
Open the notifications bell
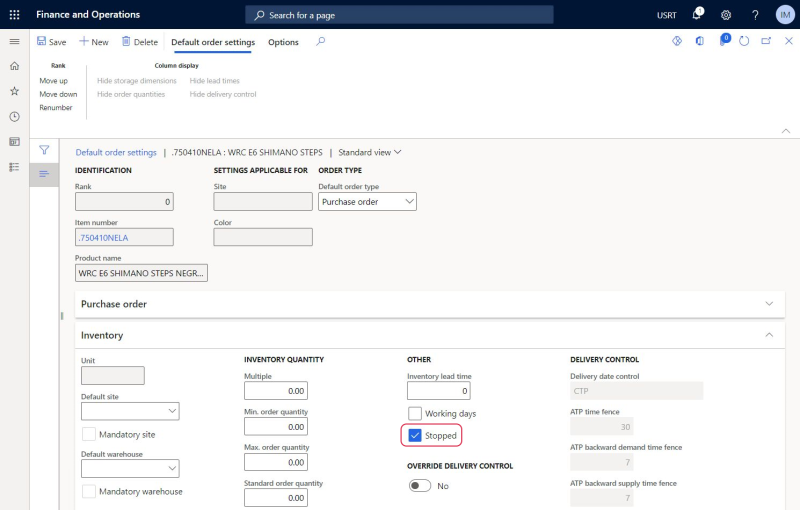(697, 14)
